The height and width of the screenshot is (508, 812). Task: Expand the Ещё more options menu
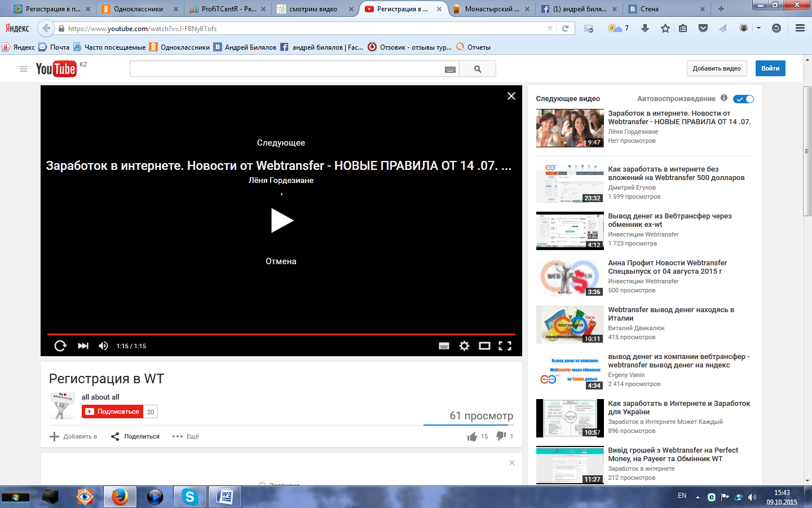186,436
